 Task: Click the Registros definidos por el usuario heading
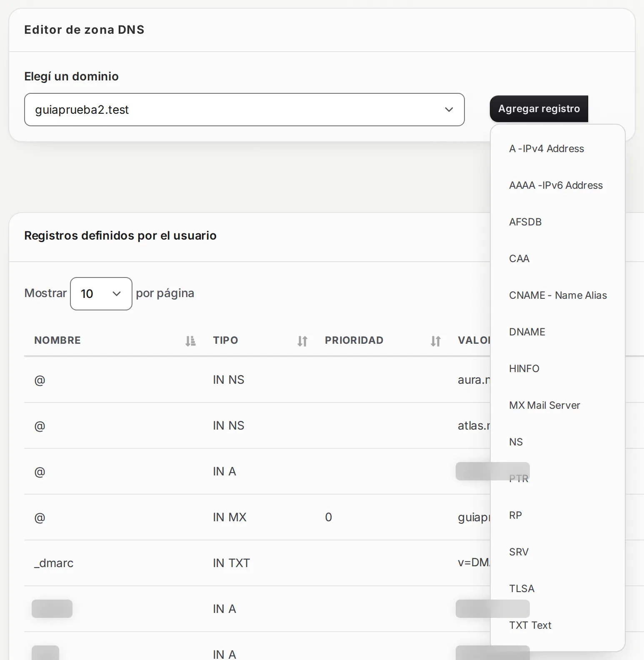(x=120, y=235)
